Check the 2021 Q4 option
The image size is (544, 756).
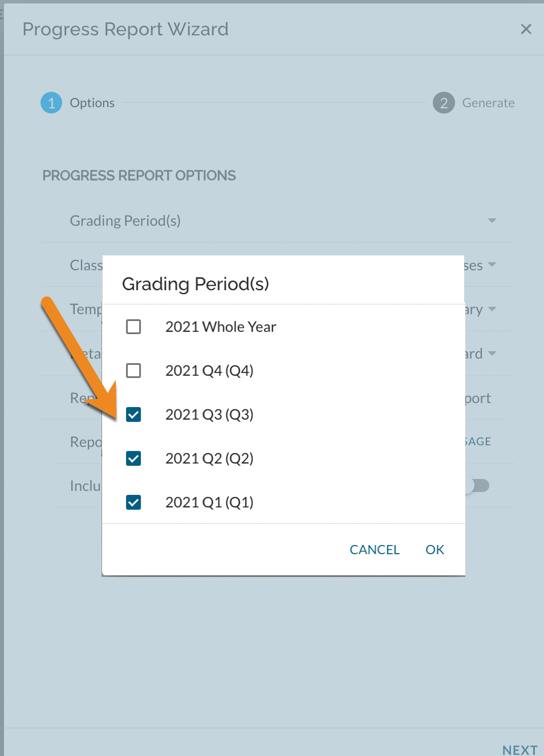(133, 371)
